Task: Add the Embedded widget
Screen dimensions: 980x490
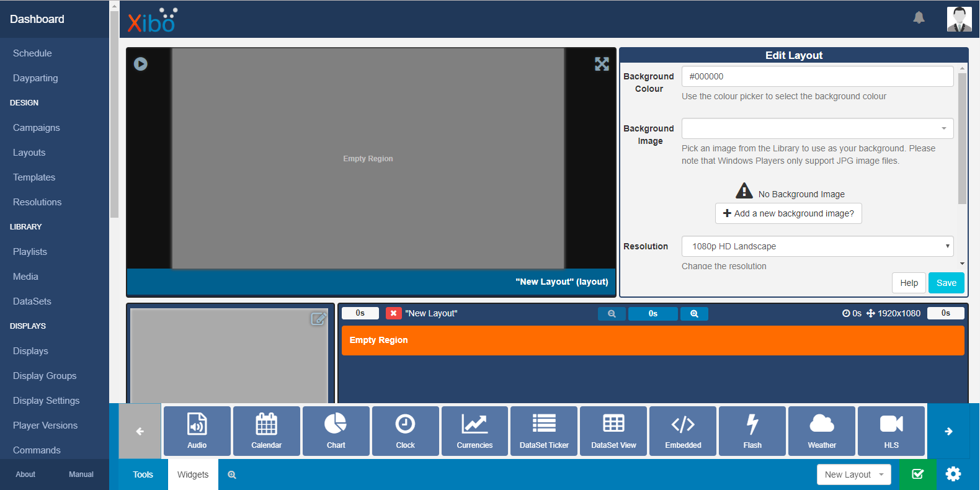Action: click(683, 431)
